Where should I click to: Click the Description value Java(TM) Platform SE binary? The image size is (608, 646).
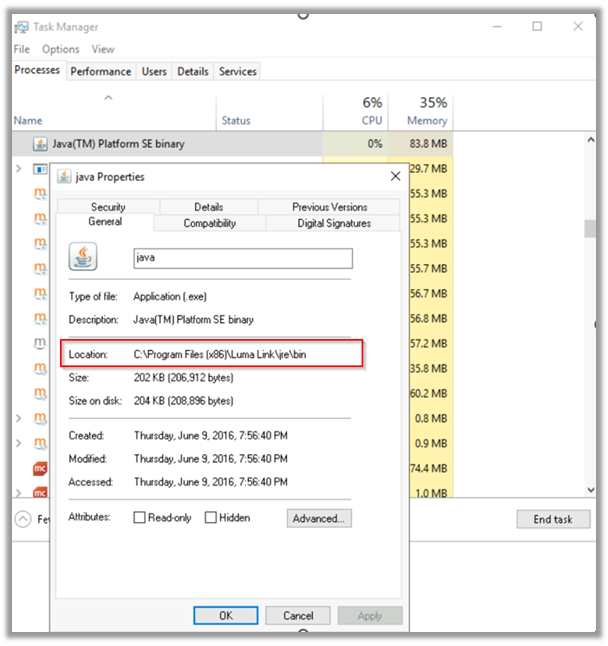pyautogui.click(x=194, y=319)
